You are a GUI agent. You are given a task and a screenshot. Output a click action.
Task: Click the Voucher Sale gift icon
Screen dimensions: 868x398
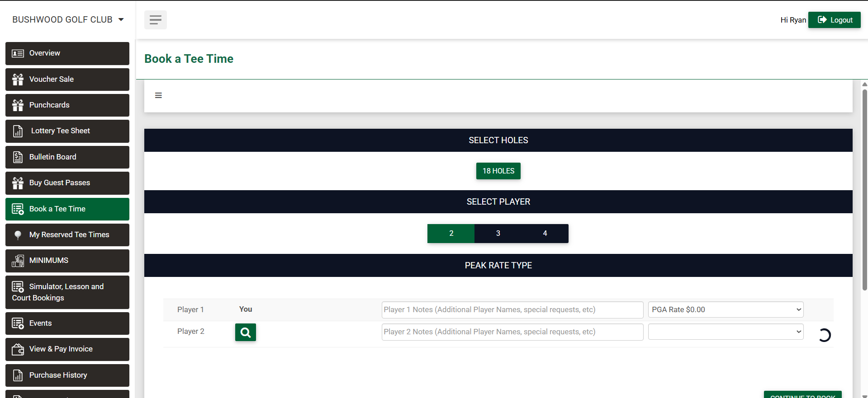(x=18, y=80)
